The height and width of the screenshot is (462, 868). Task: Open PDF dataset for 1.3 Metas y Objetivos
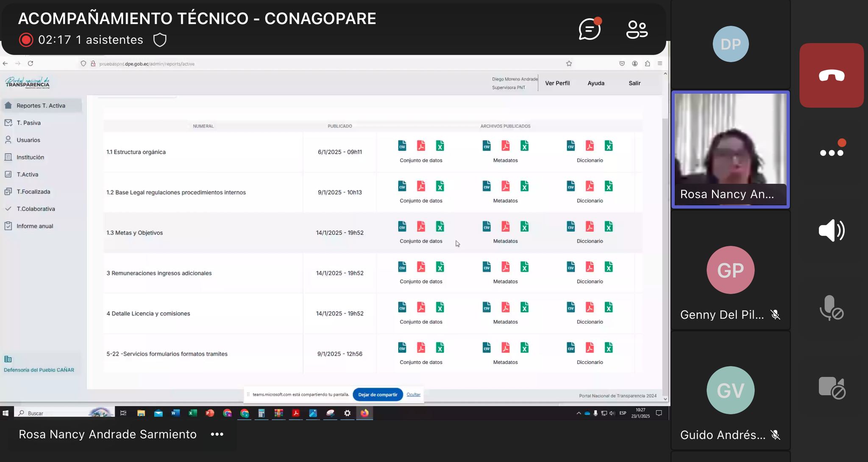(421, 227)
